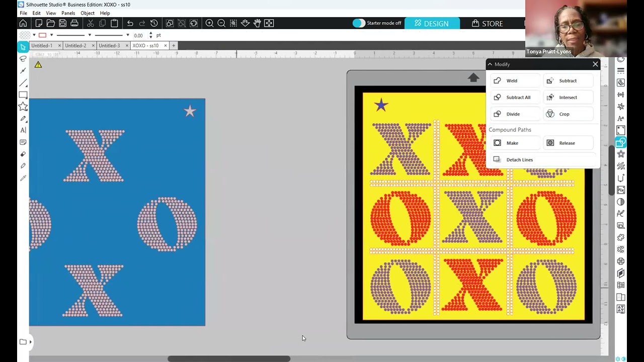Switch to the DESIGN workspace
The image size is (644, 362).
[x=432, y=23]
